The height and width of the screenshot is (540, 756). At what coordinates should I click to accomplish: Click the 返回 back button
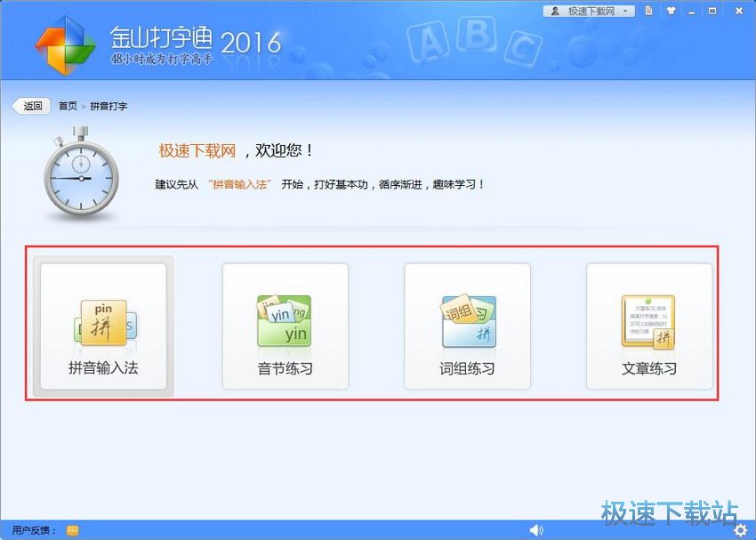click(x=32, y=106)
